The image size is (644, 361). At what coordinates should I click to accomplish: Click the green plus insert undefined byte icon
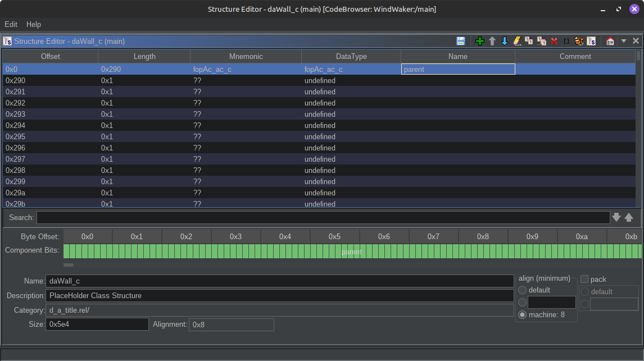pos(479,41)
